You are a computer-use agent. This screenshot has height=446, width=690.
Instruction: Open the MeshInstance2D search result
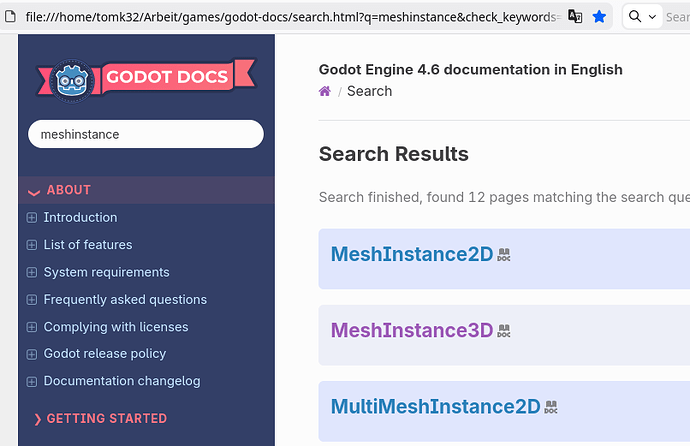(412, 254)
